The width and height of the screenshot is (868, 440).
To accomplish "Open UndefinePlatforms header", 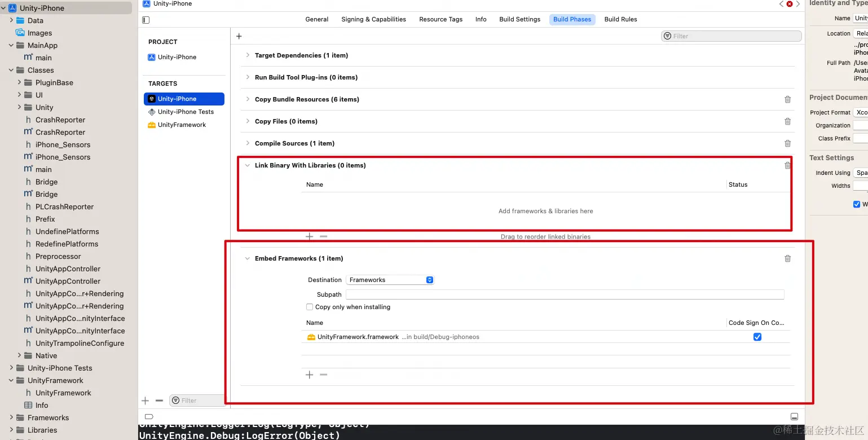I will pyautogui.click(x=67, y=231).
